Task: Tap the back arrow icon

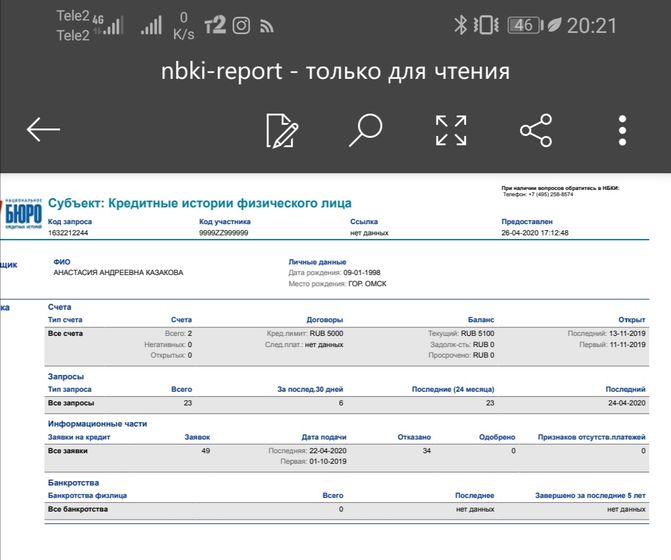Action: click(x=43, y=130)
